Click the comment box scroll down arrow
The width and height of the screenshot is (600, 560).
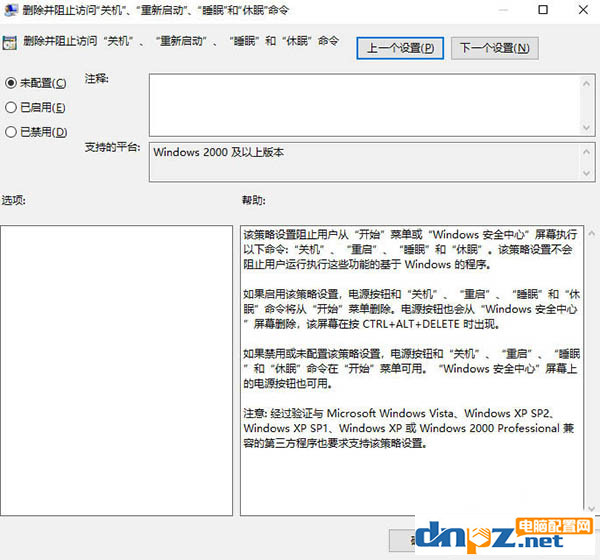[586, 127]
